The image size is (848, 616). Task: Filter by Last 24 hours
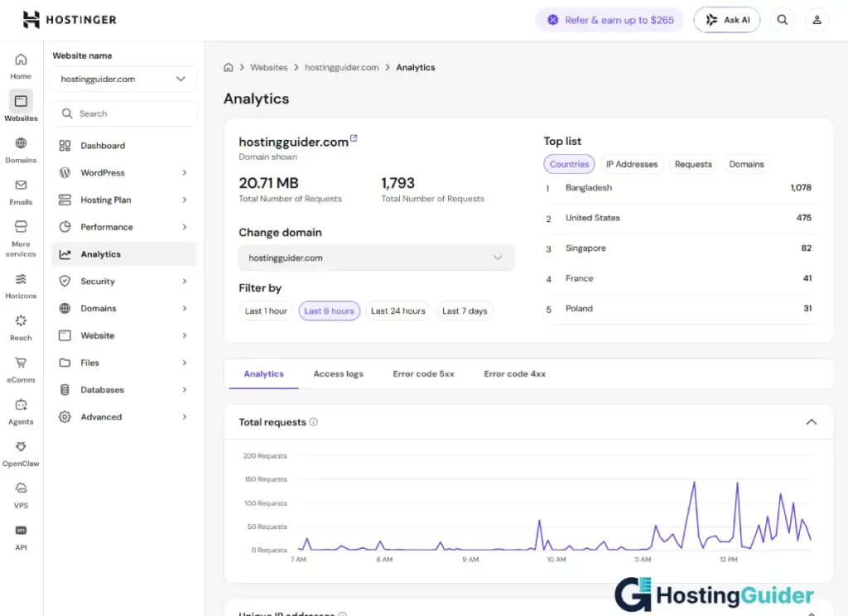point(397,311)
